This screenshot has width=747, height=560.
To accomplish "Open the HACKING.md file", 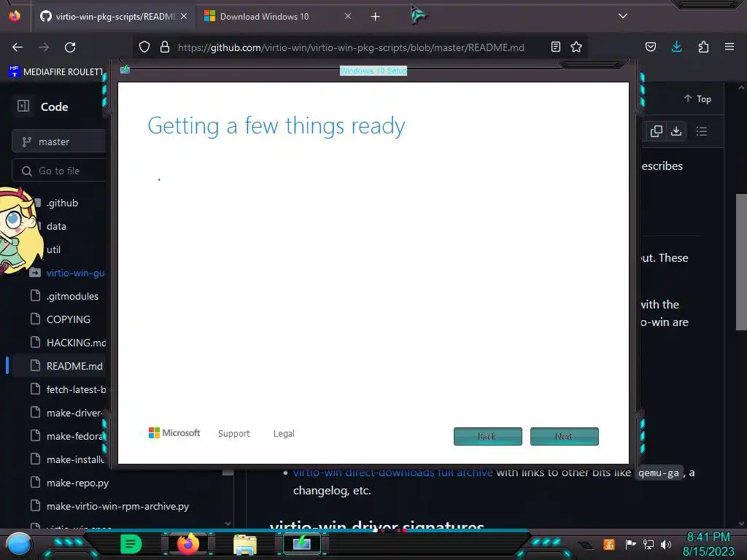I will tap(75, 343).
